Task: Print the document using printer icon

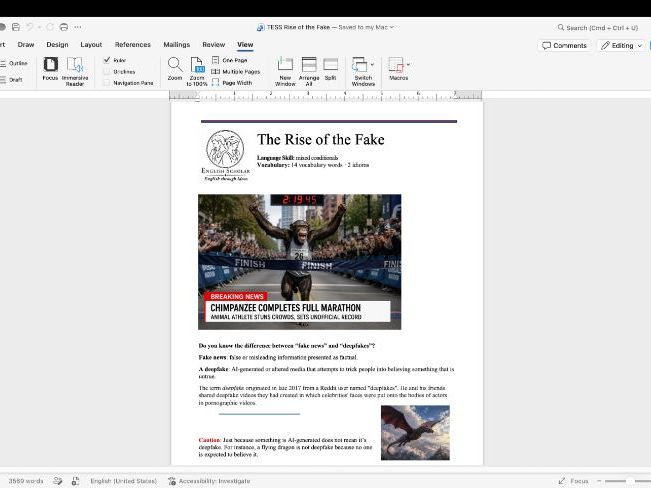Action: [x=64, y=27]
